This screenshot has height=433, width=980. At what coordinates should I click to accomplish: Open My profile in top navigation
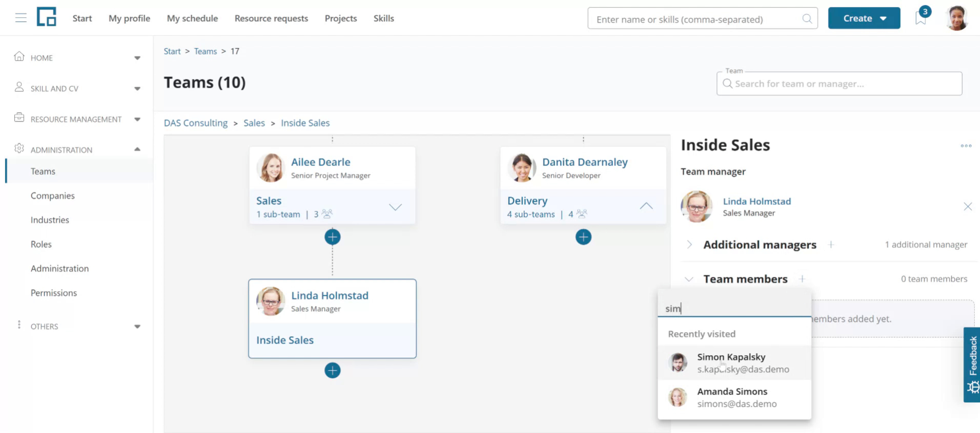pyautogui.click(x=129, y=18)
